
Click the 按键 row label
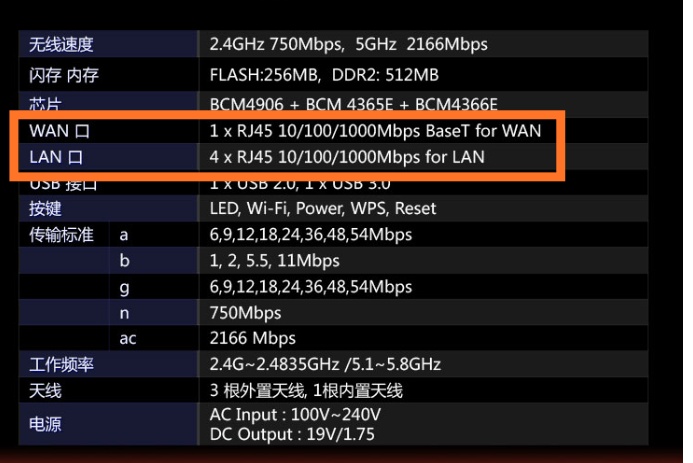pyautogui.click(x=46, y=209)
